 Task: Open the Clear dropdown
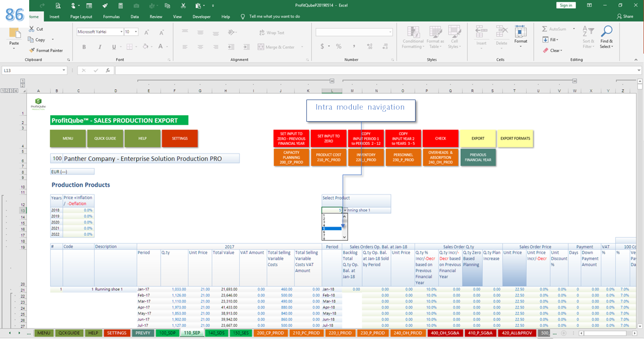coord(552,50)
